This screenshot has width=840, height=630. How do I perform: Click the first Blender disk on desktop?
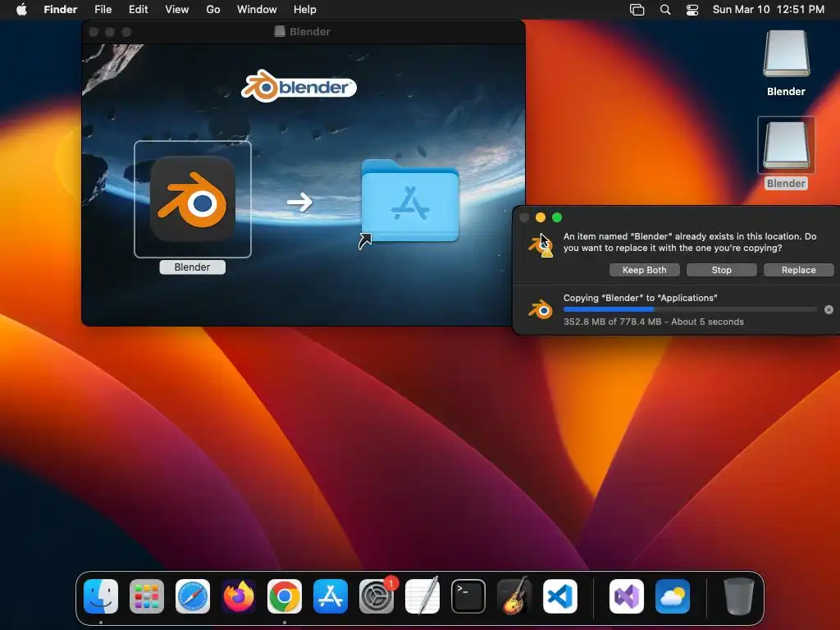click(x=786, y=53)
